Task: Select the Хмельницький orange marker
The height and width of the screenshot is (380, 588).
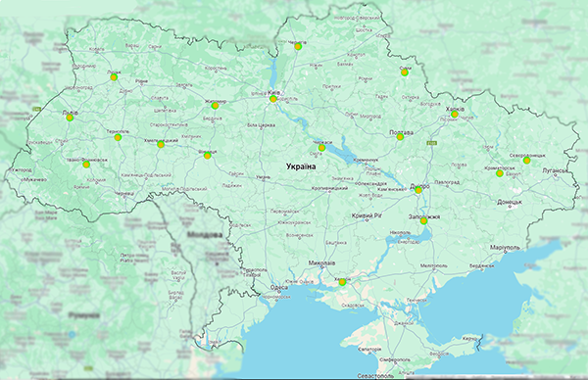Action: pyautogui.click(x=161, y=144)
